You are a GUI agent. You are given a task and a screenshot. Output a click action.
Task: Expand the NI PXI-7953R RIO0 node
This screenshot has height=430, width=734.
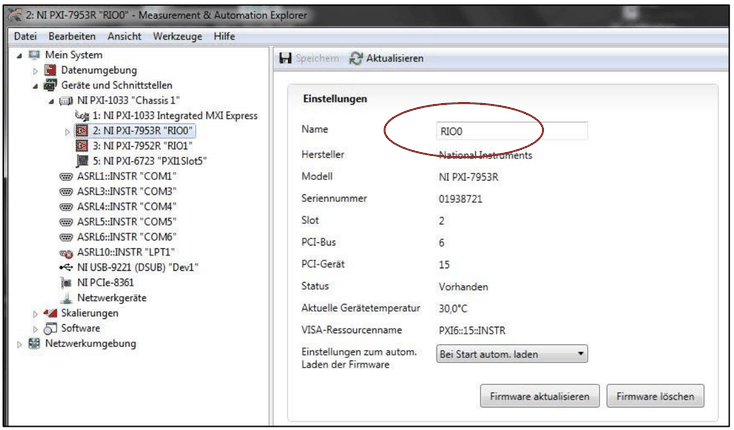click(67, 132)
